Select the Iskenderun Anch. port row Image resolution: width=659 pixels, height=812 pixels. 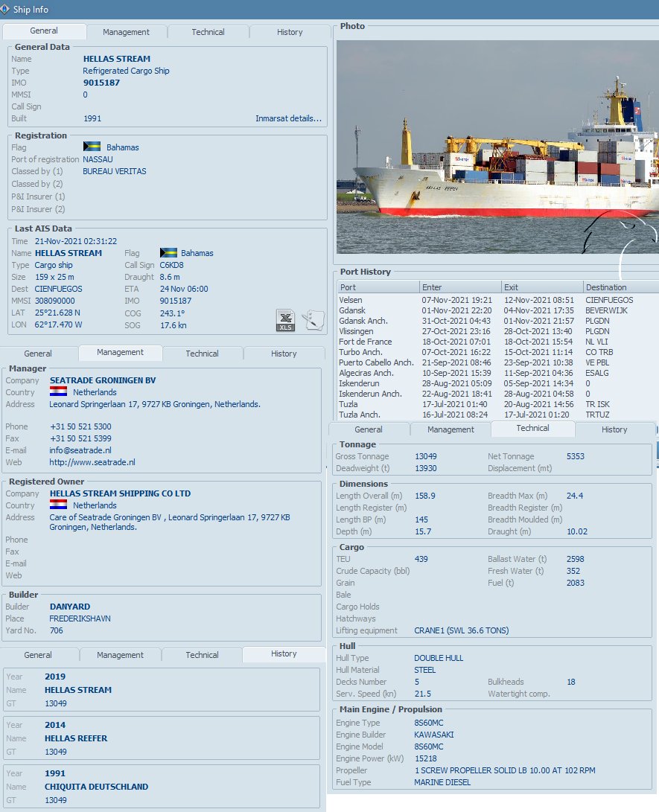498,394
